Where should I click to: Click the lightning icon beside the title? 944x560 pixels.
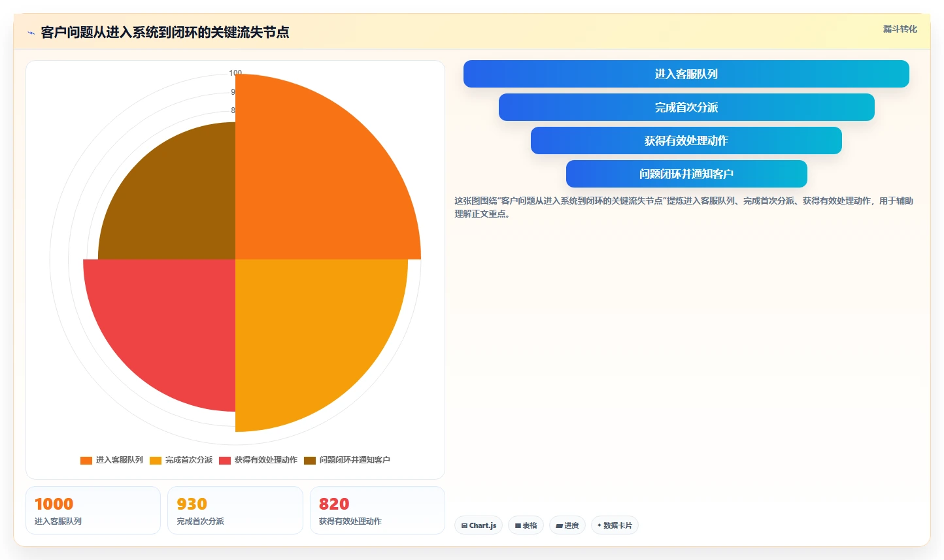click(x=31, y=33)
